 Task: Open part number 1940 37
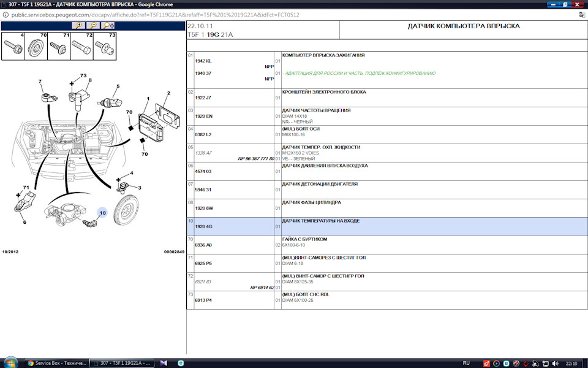click(203, 73)
